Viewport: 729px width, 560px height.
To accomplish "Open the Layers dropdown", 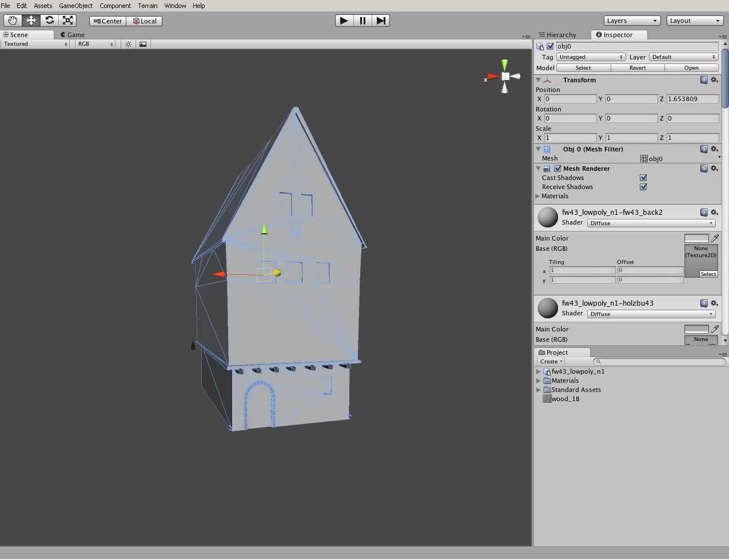I will pos(631,20).
